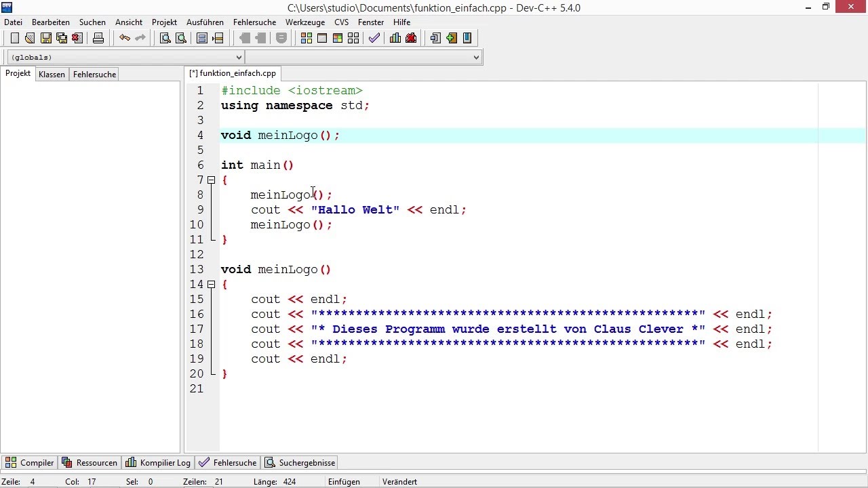Switch to Fehlersuche tab in left panel
Image resolution: width=868 pixels, height=488 pixels.
pos(94,75)
